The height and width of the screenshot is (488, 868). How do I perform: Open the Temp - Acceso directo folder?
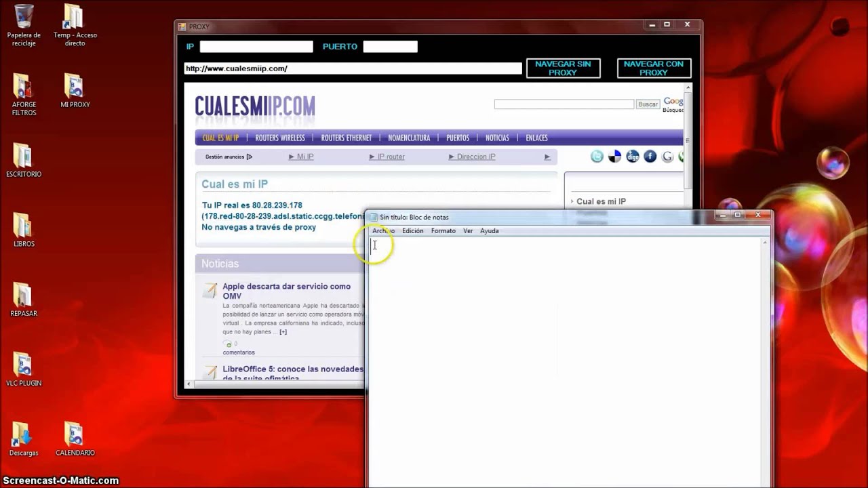coord(75,25)
